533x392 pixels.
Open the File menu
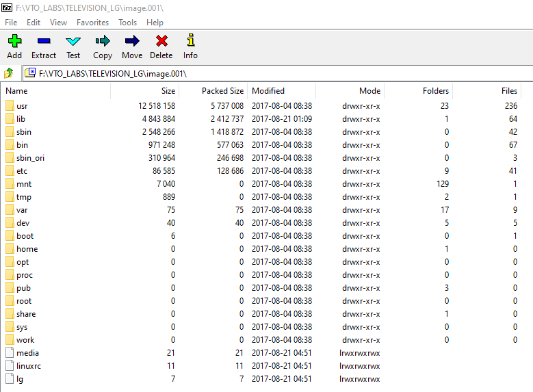coord(11,23)
